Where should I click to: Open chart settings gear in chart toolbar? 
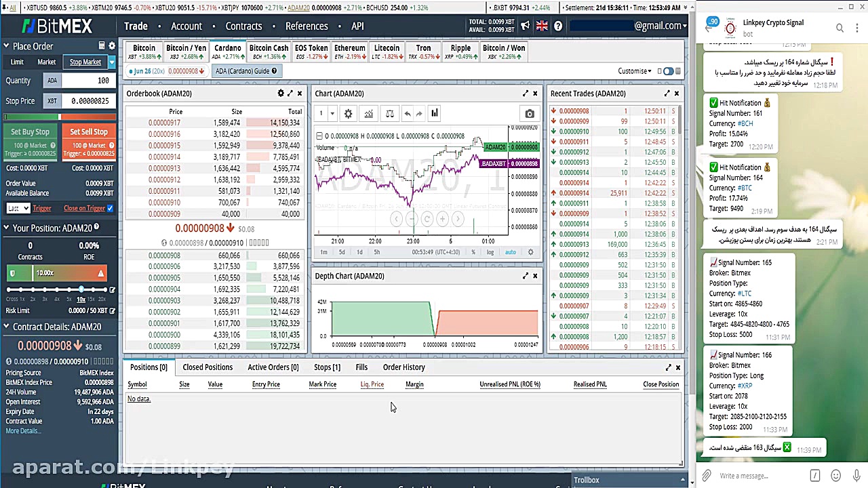pos(348,114)
